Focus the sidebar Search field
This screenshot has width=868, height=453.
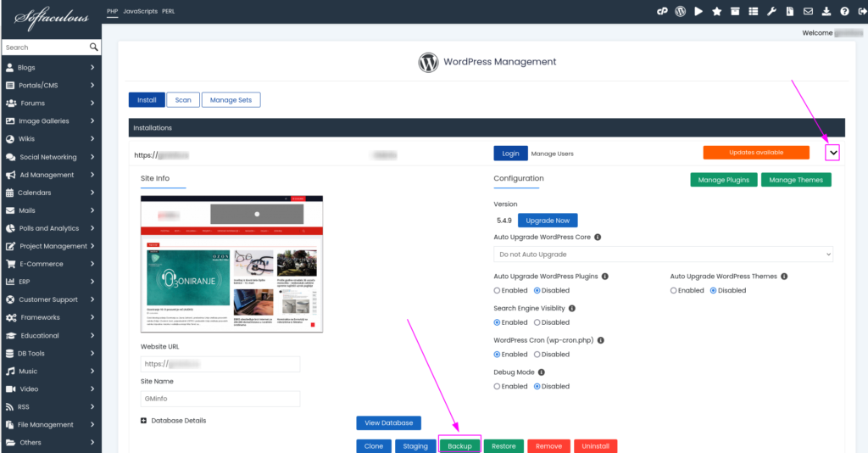tap(45, 48)
